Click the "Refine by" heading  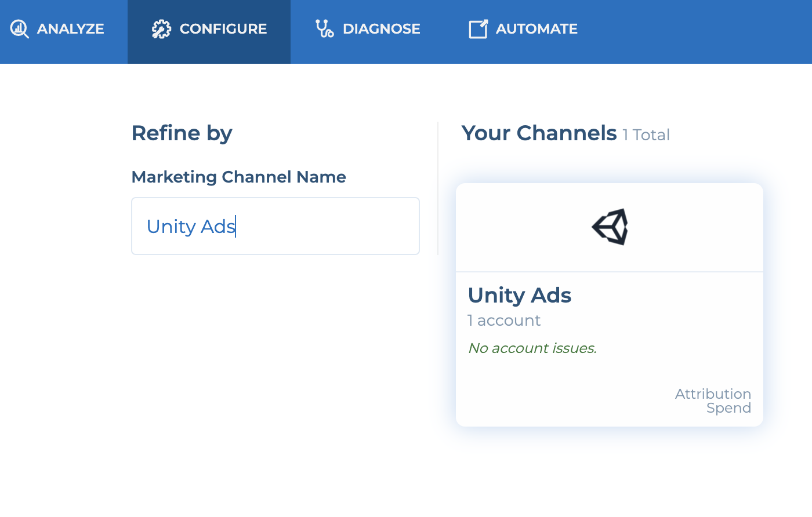tap(182, 133)
